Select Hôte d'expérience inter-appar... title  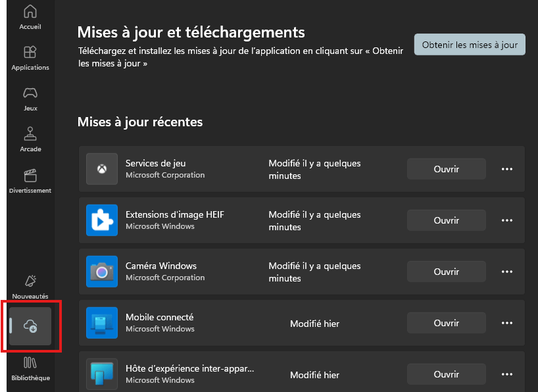tap(189, 369)
